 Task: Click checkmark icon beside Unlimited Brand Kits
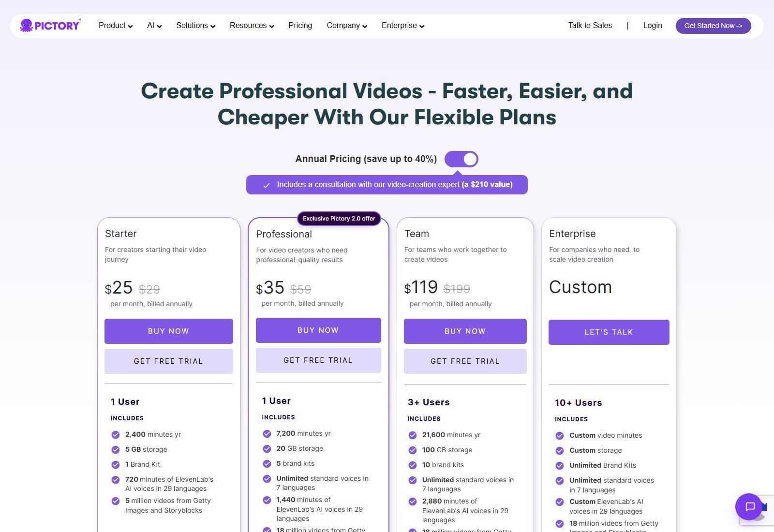(x=560, y=465)
